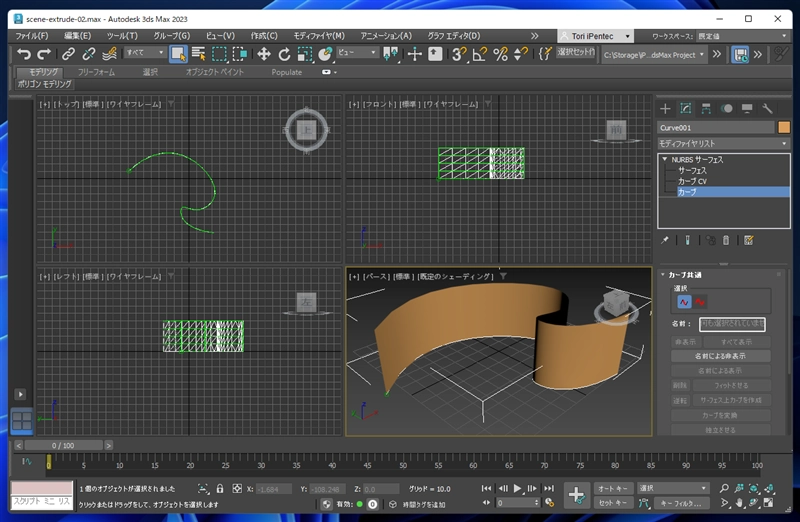The image size is (800, 522).
Task: Select the Unlink Selection tool
Action: click(89, 54)
